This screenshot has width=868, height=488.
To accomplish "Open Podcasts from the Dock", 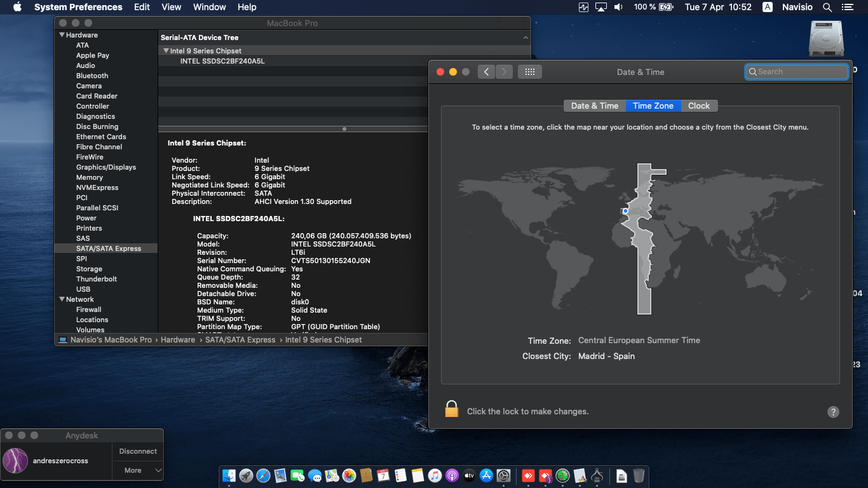I will pyautogui.click(x=452, y=475).
